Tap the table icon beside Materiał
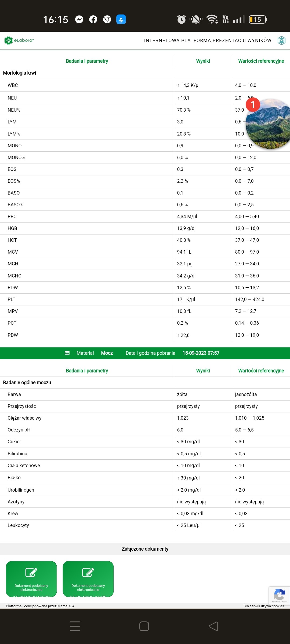This screenshot has width=290, height=644. (67, 353)
